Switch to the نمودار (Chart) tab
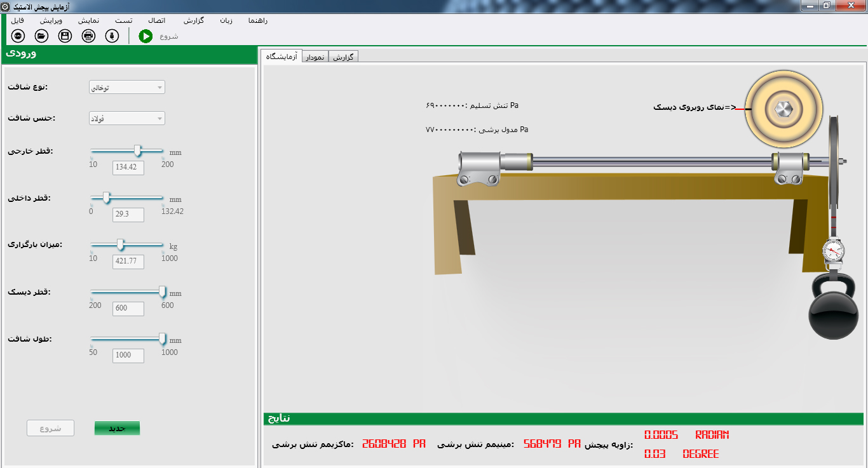 pyautogui.click(x=315, y=57)
